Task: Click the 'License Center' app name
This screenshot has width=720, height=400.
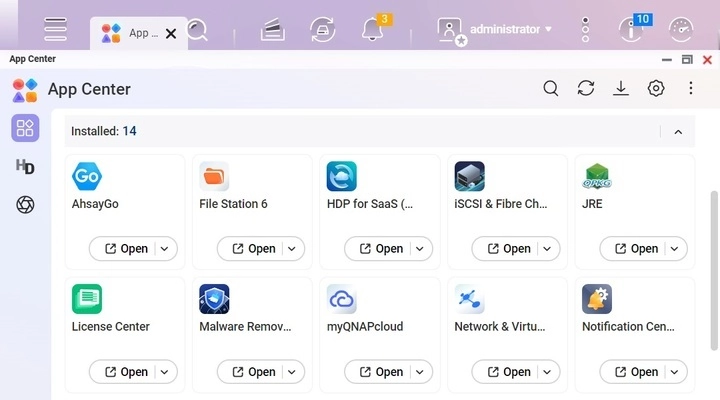Action: (111, 327)
